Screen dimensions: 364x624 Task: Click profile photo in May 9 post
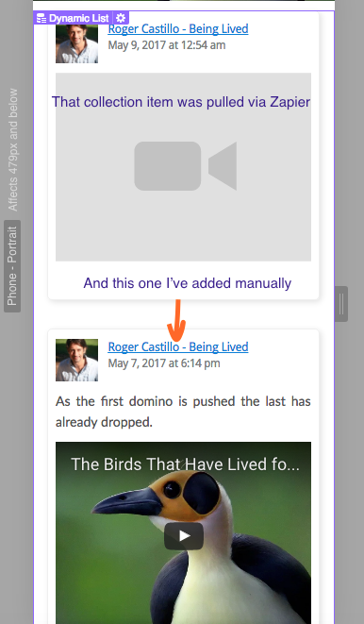point(76,43)
